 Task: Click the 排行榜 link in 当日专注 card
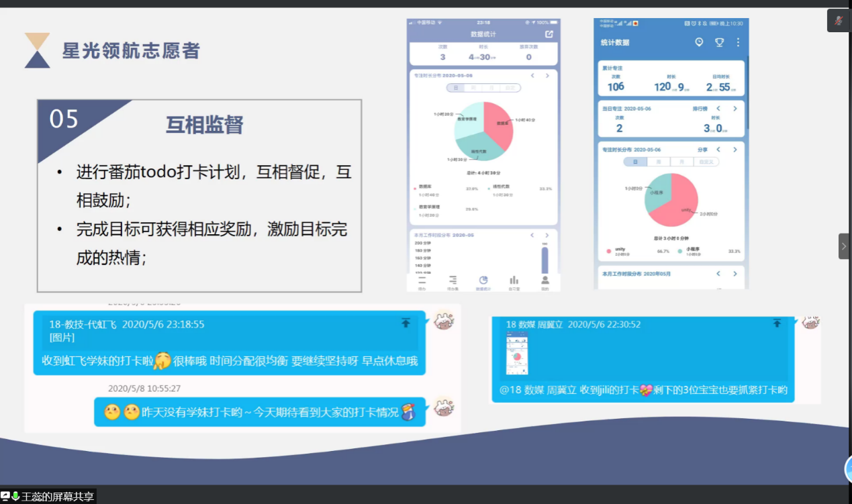[700, 108]
